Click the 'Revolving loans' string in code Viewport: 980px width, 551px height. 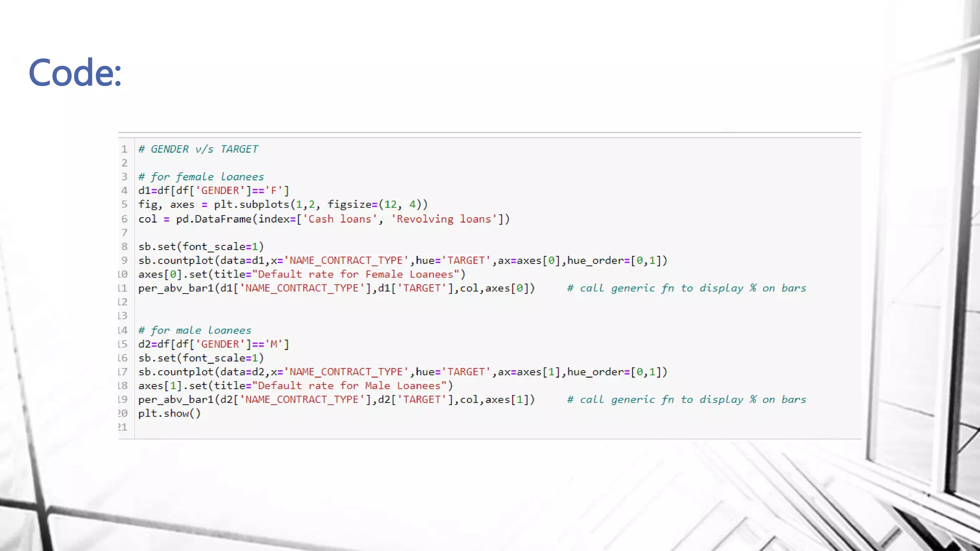[x=444, y=219]
